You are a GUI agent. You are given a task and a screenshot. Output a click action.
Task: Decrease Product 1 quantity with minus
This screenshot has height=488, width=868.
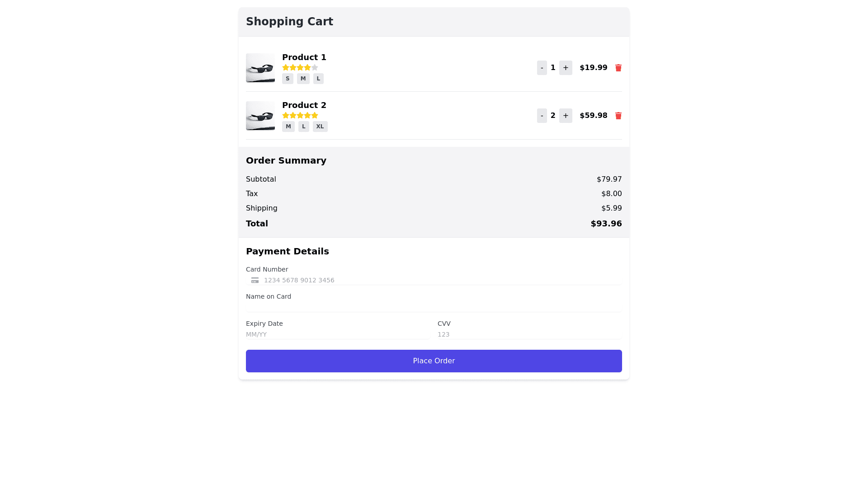[x=542, y=68]
